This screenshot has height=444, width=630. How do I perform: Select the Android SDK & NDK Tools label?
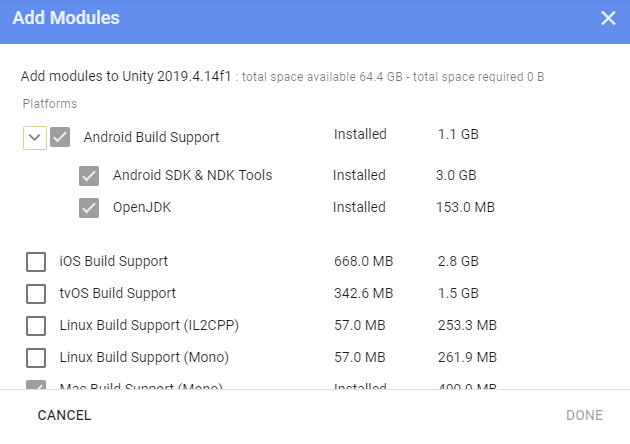coord(192,176)
